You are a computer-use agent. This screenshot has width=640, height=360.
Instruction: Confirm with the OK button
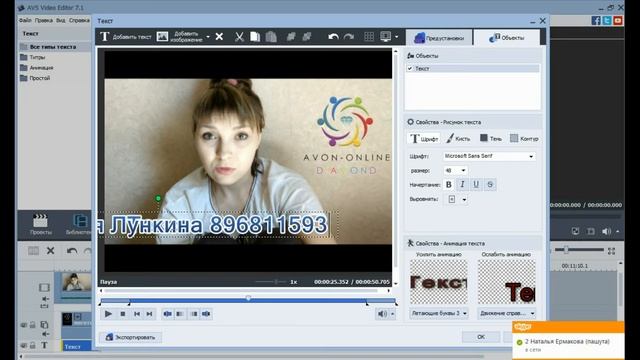(x=481, y=337)
